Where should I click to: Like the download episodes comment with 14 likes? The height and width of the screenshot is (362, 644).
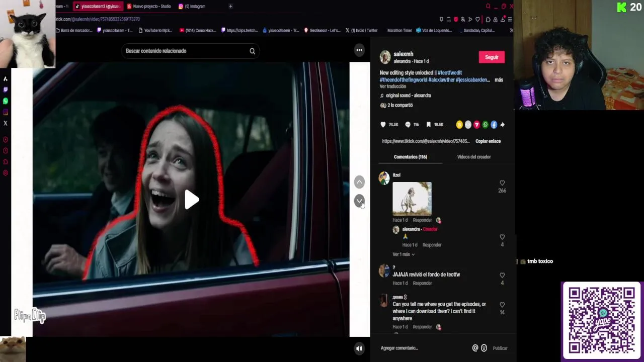tap(502, 305)
